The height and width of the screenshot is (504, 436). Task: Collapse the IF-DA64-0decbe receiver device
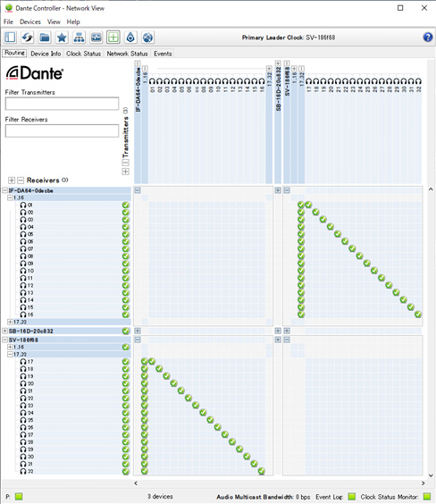click(4, 190)
